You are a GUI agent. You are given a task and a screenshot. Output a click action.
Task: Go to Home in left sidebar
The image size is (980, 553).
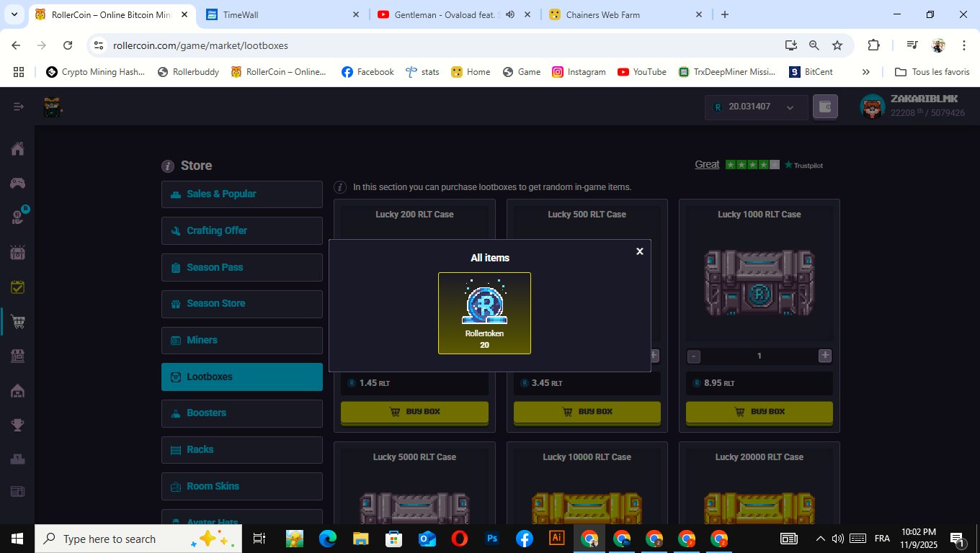point(17,149)
